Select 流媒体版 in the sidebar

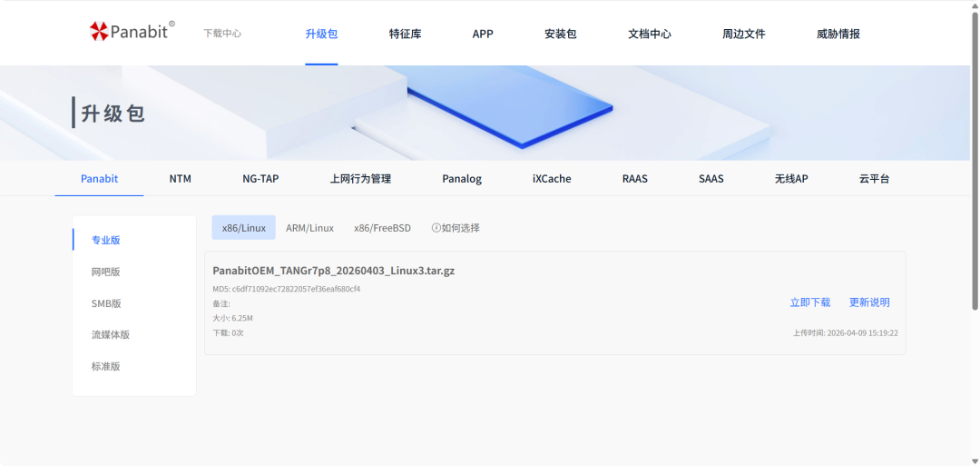(111, 334)
